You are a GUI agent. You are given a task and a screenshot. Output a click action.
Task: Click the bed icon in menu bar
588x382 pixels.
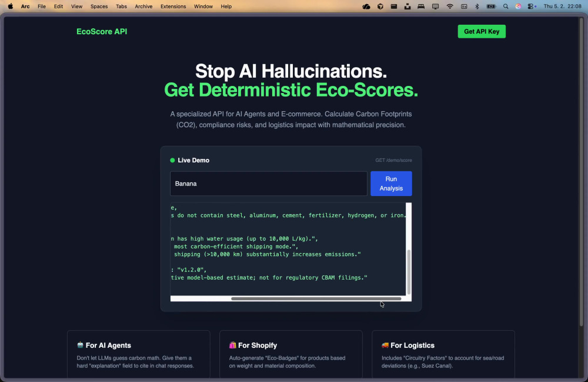point(421,6)
